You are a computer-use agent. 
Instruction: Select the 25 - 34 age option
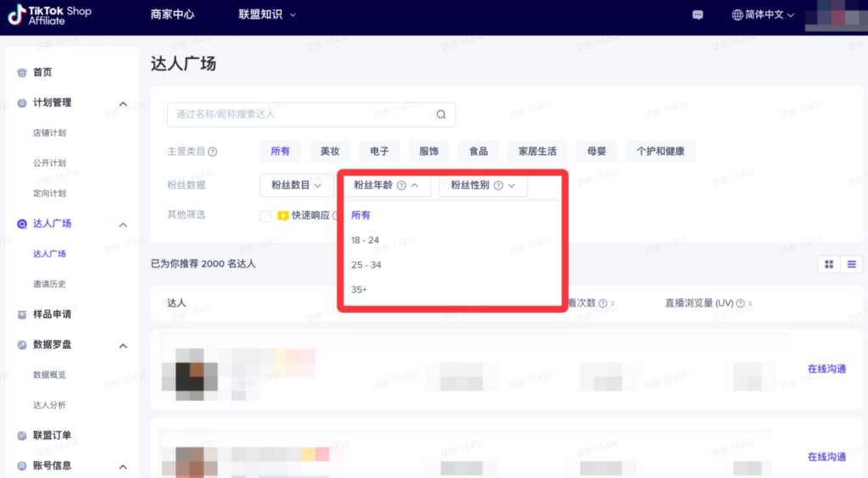pos(366,265)
